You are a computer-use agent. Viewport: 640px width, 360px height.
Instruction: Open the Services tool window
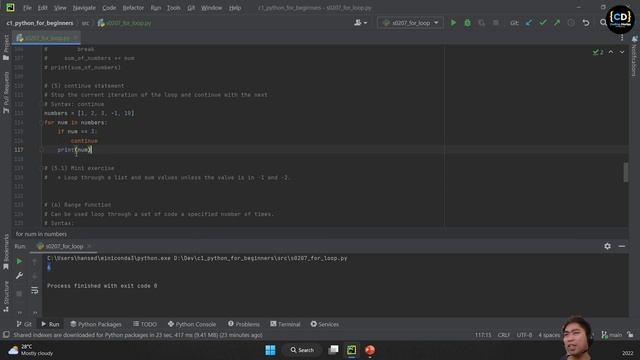point(324,324)
